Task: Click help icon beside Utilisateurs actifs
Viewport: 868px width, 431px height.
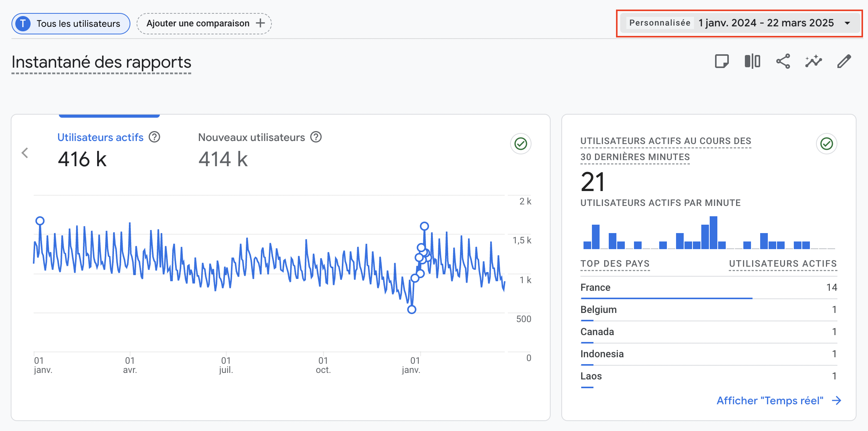Action: coord(154,137)
